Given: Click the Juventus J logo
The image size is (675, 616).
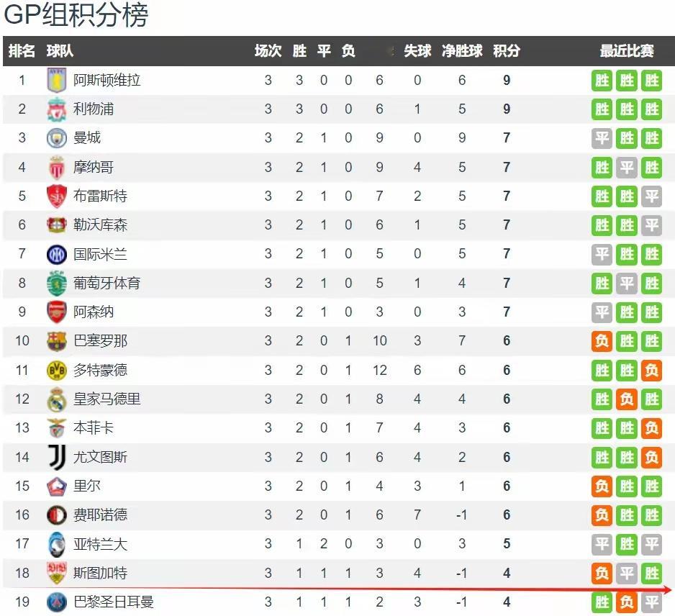Looking at the screenshot, I should 56,457.
